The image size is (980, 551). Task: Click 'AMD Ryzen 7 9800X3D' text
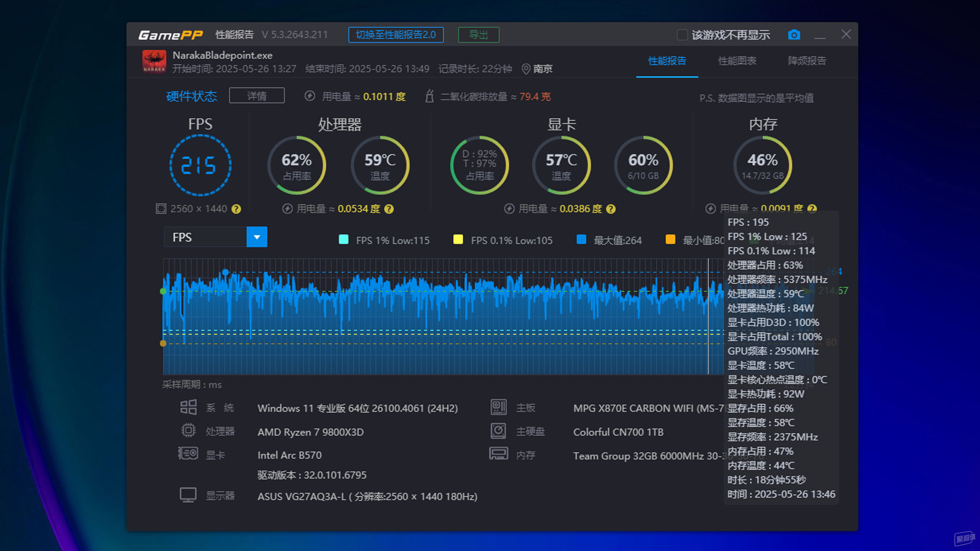311,432
